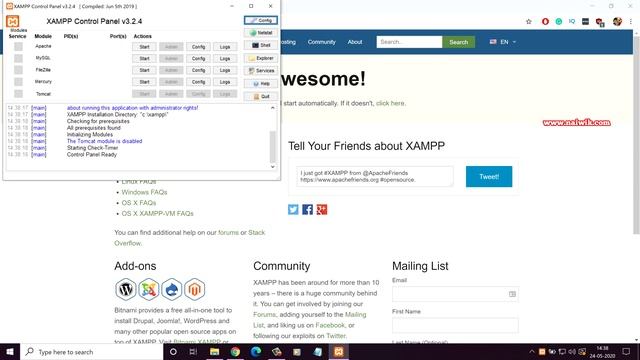Open the forums link
The width and height of the screenshot is (640, 360).
click(229, 233)
